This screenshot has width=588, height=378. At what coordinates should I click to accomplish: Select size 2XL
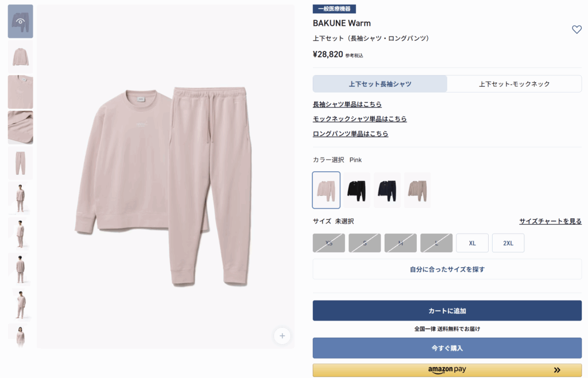[x=508, y=243]
